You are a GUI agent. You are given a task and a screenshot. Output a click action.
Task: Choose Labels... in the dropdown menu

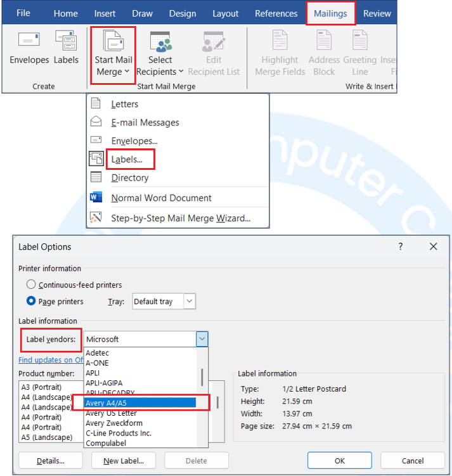(x=178, y=159)
